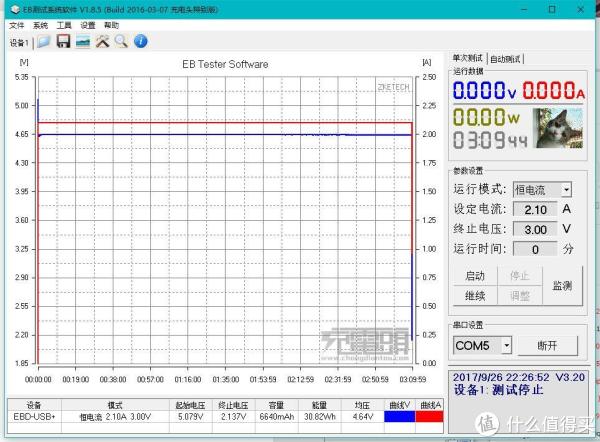Switch to the 单次测试 tab
The image size is (600, 442).
point(467,59)
